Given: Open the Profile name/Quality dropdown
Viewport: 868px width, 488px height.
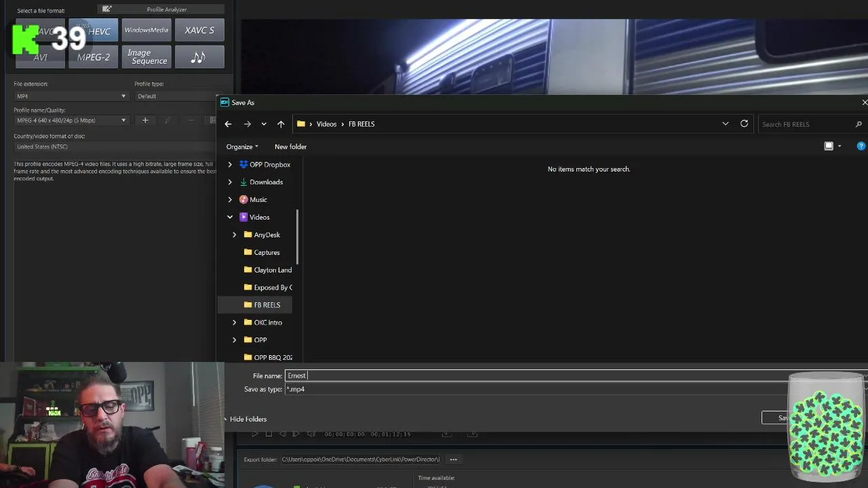Looking at the screenshot, I should pyautogui.click(x=71, y=121).
